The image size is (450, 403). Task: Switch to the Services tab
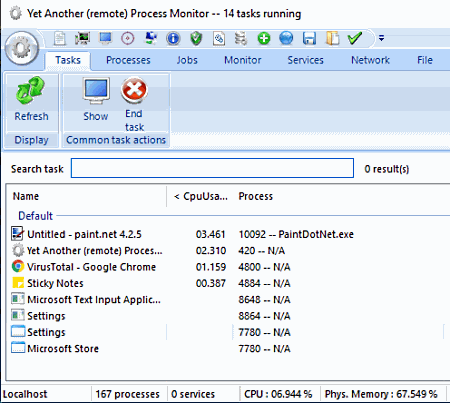[305, 60]
